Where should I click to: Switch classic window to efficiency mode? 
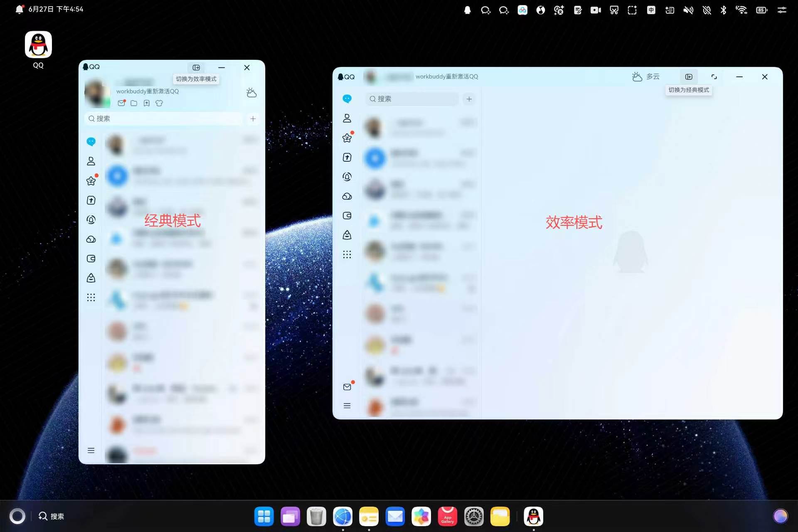pyautogui.click(x=196, y=67)
